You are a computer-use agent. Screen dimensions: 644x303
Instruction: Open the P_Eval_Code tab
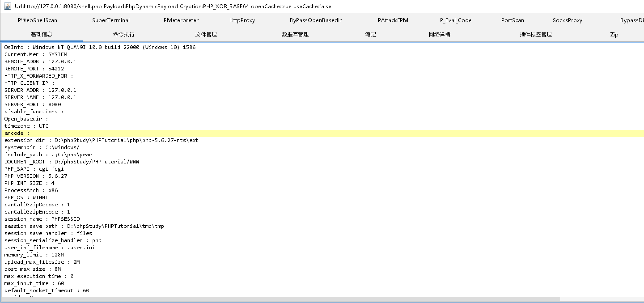click(455, 20)
